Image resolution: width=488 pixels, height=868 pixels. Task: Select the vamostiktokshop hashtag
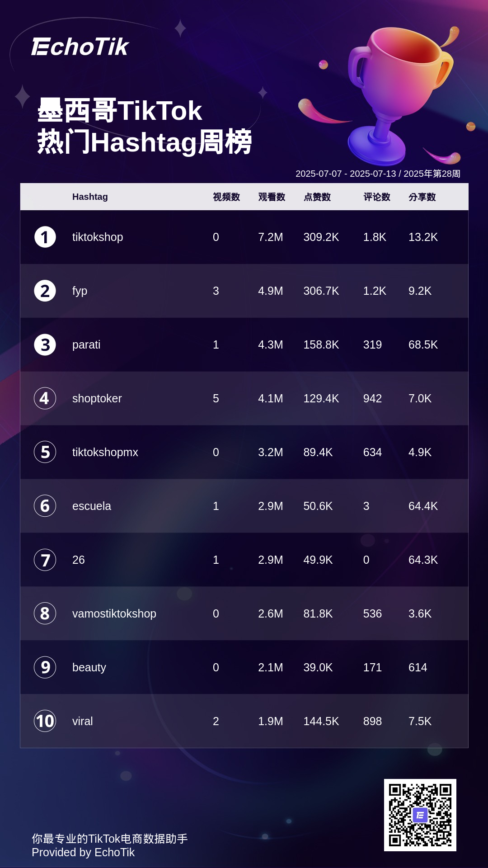114,614
